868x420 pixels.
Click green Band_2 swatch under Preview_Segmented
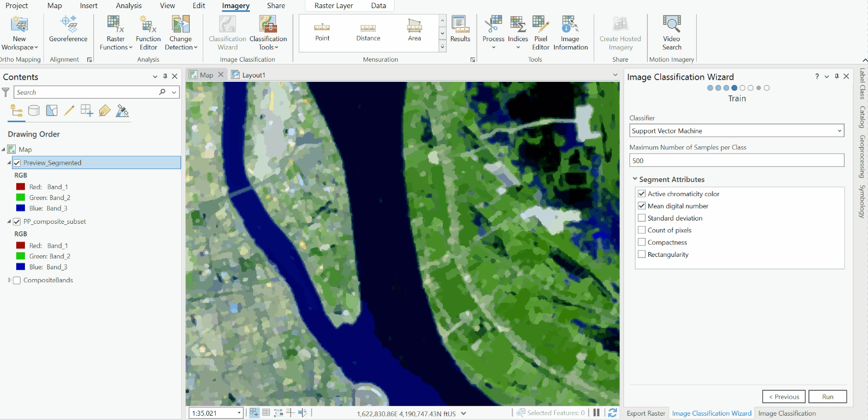pyautogui.click(x=21, y=197)
